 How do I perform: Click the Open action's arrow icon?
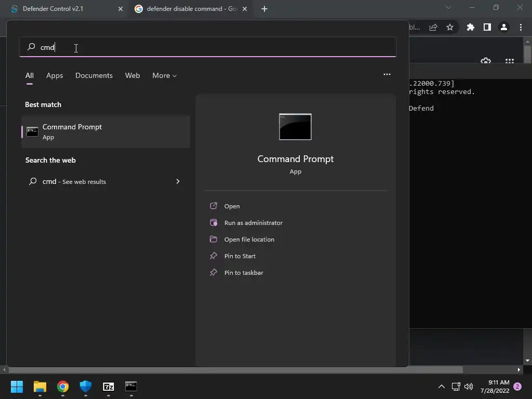pos(214,206)
